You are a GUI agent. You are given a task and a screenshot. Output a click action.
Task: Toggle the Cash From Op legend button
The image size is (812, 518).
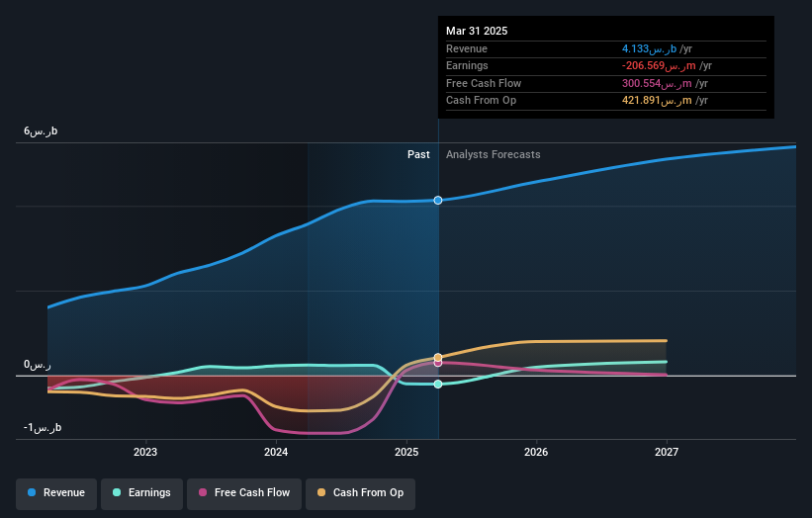coord(360,493)
